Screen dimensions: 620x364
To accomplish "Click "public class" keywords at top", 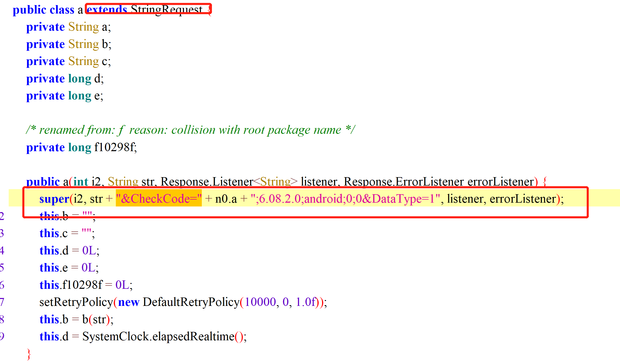I will [x=43, y=10].
